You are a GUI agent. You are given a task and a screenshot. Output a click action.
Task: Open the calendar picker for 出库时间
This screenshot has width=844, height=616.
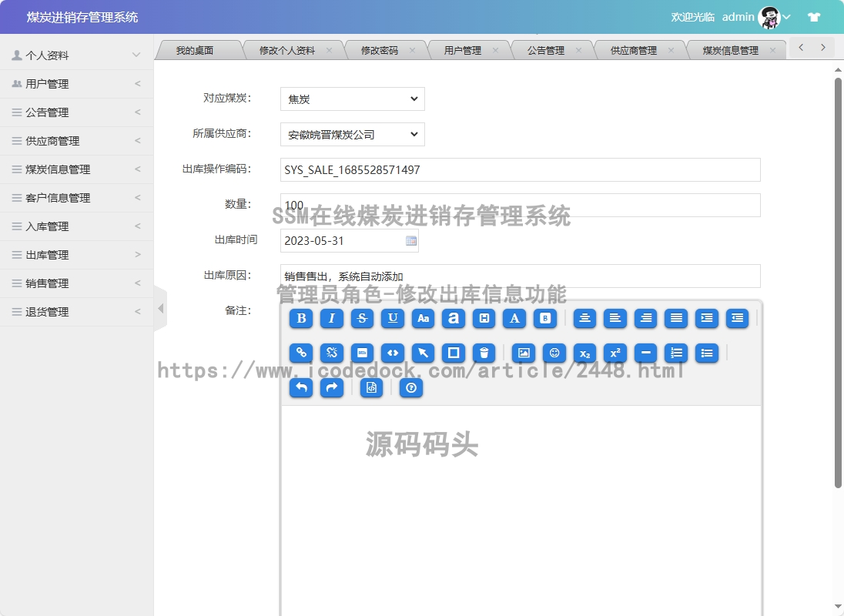411,241
